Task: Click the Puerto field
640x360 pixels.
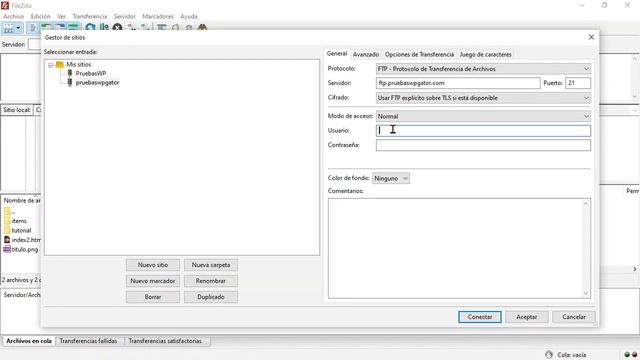Action: pos(578,83)
